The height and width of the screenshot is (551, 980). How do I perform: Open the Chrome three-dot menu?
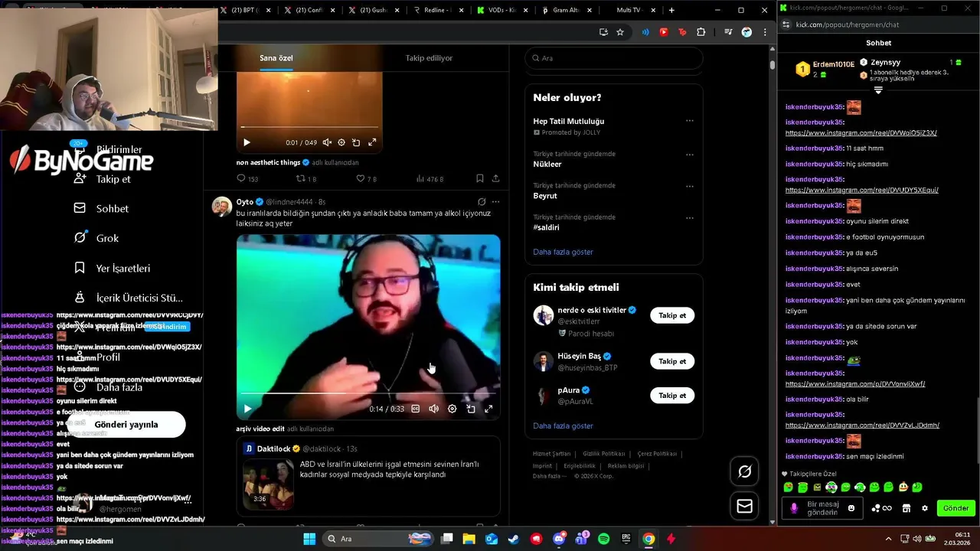pos(765,32)
